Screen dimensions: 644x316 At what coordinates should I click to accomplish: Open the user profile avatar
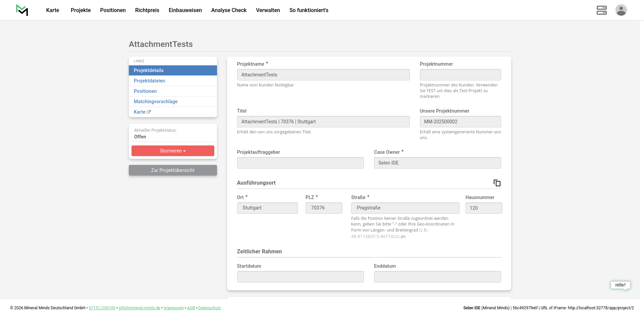coord(621,10)
